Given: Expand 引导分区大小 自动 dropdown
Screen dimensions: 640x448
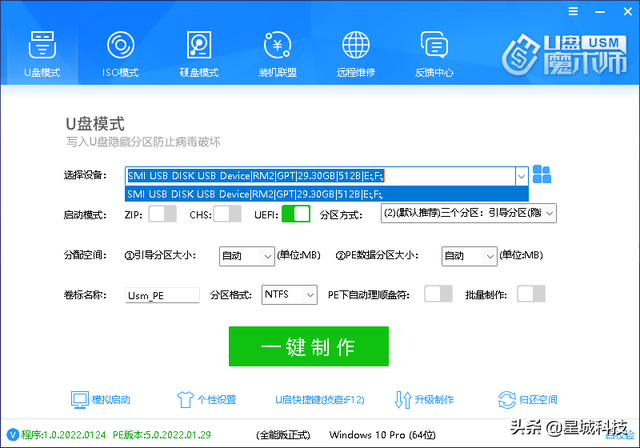Looking at the screenshot, I should [x=247, y=256].
